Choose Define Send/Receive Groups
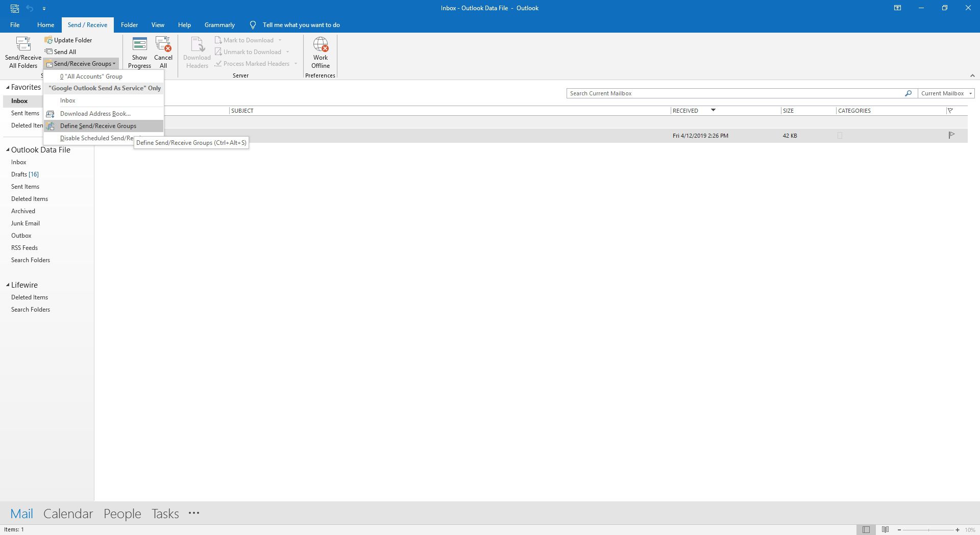Image resolution: width=980 pixels, height=535 pixels. (x=104, y=125)
